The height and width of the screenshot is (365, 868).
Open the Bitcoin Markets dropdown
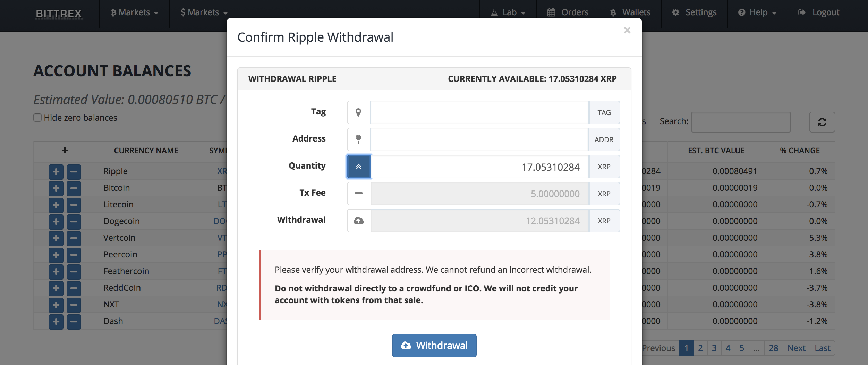(134, 12)
